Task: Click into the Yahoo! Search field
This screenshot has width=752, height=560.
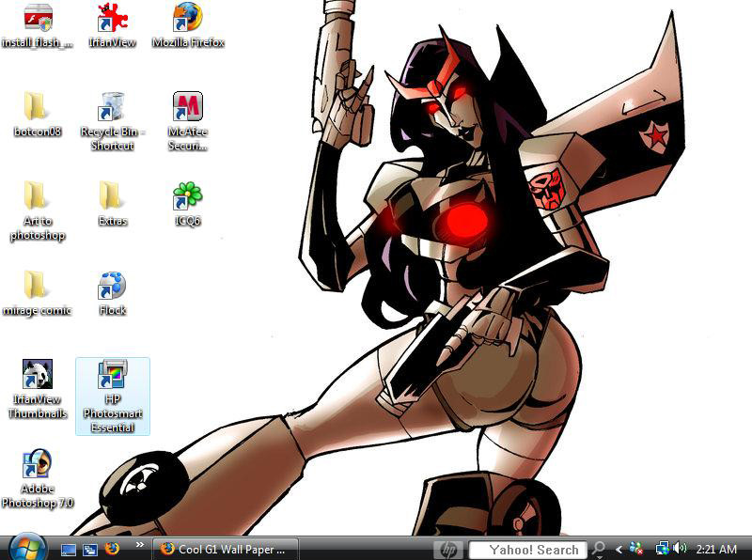Action: click(527, 550)
